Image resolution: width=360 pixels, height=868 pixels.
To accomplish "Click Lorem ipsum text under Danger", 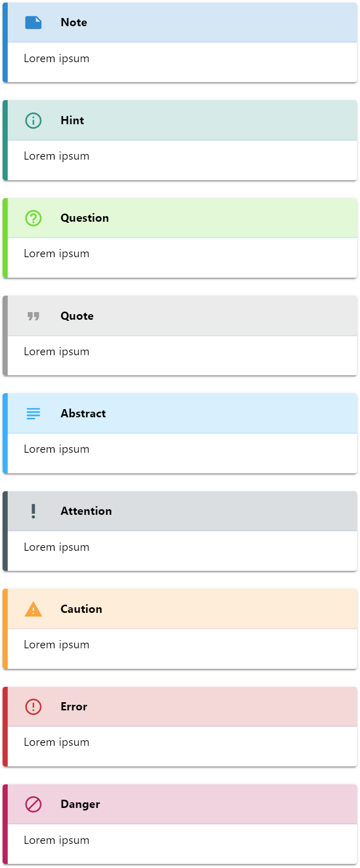I will pyautogui.click(x=56, y=840).
